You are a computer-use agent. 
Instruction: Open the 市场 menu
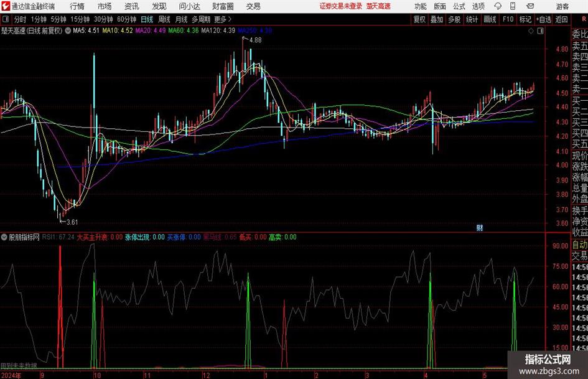point(105,6)
